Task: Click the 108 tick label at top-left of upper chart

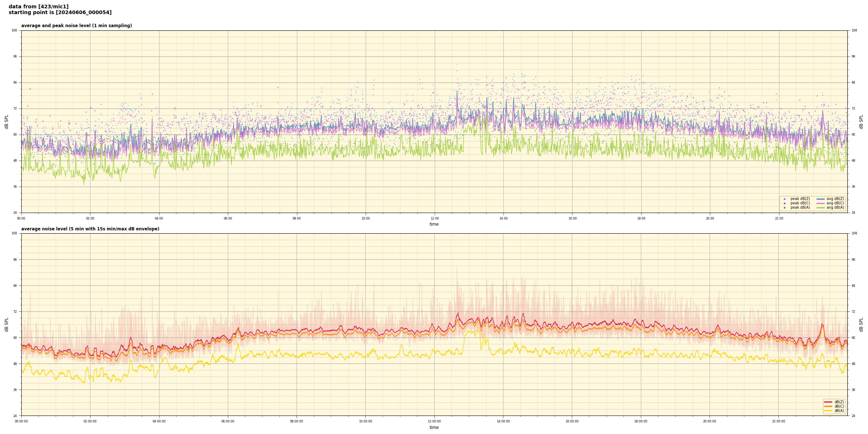Action: click(x=14, y=30)
